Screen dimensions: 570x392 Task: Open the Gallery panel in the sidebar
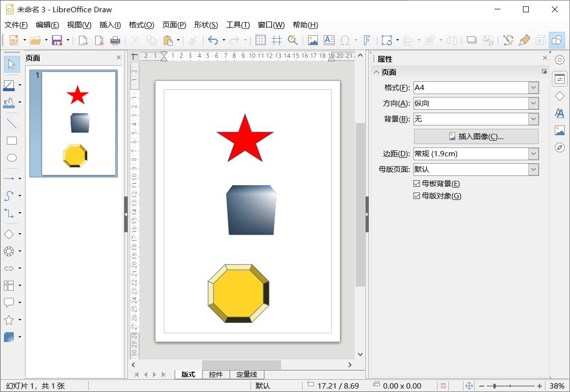[x=560, y=130]
